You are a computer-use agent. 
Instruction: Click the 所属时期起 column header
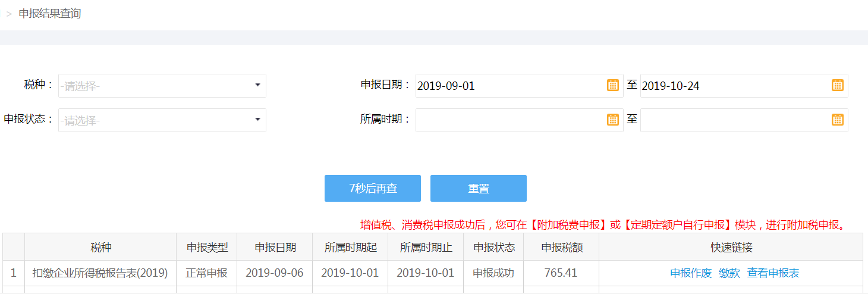[x=350, y=247]
